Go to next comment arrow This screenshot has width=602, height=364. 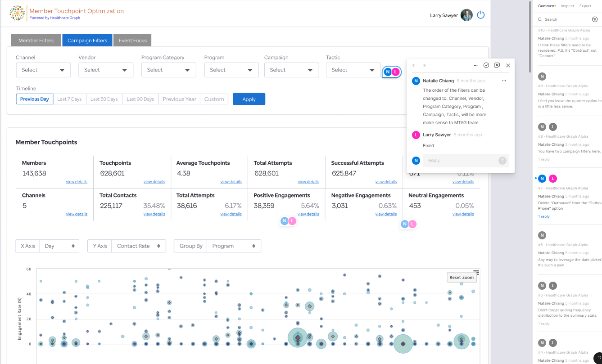pyautogui.click(x=424, y=66)
